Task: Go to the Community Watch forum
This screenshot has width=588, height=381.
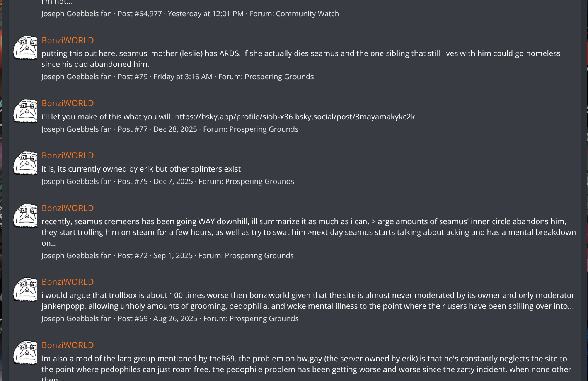Action: click(x=307, y=14)
